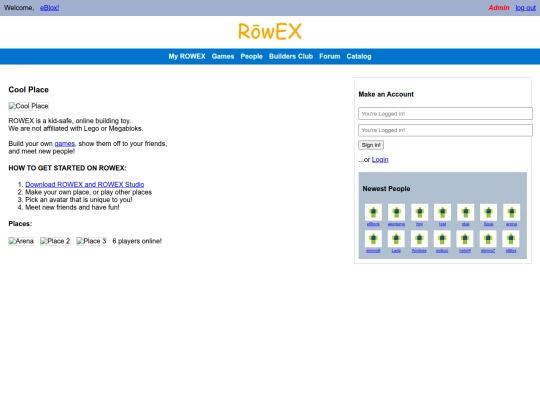
Task: Open Builders Club in navigation bar
Action: point(291,56)
